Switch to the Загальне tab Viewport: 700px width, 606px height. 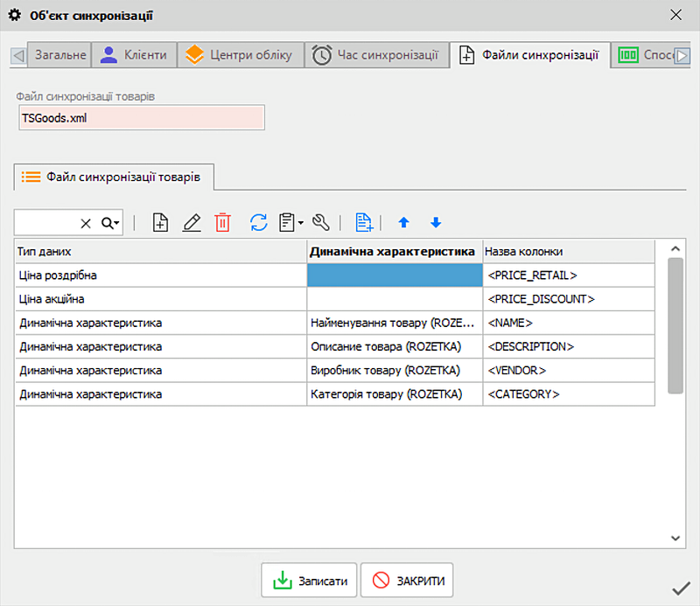coord(60,55)
